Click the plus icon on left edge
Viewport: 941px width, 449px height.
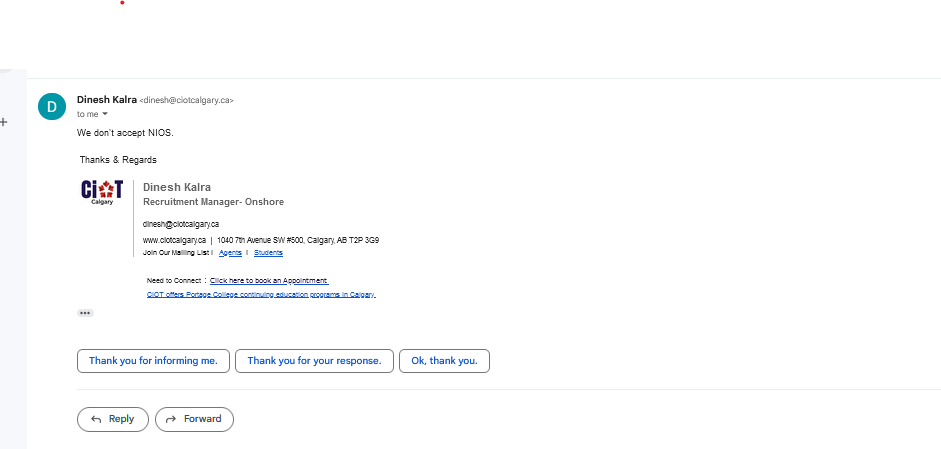4,122
